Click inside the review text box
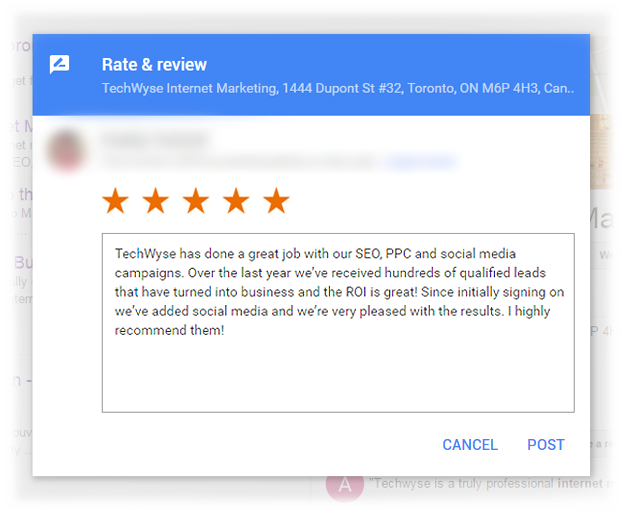 pos(338,323)
